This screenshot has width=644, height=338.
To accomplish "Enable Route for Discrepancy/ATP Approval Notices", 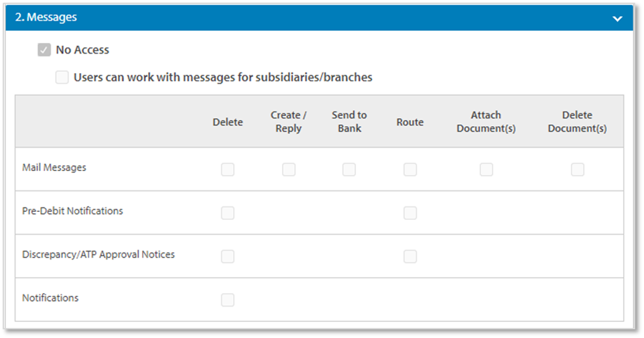I will [410, 256].
